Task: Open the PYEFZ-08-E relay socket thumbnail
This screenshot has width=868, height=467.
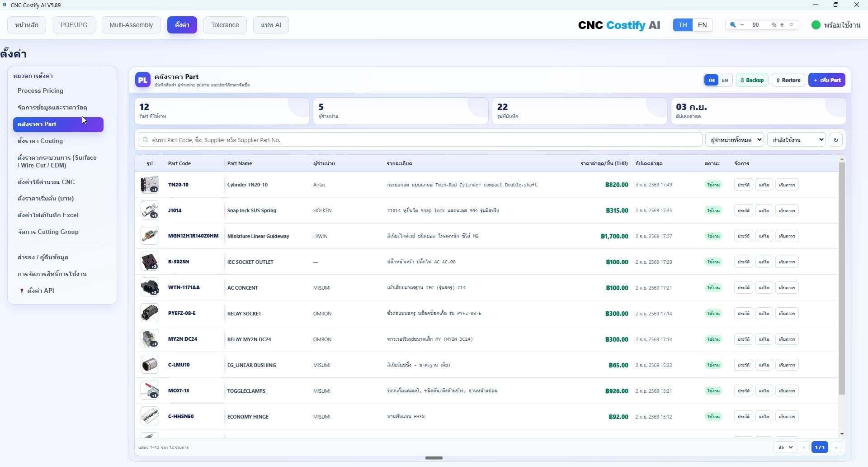Action: [x=150, y=313]
